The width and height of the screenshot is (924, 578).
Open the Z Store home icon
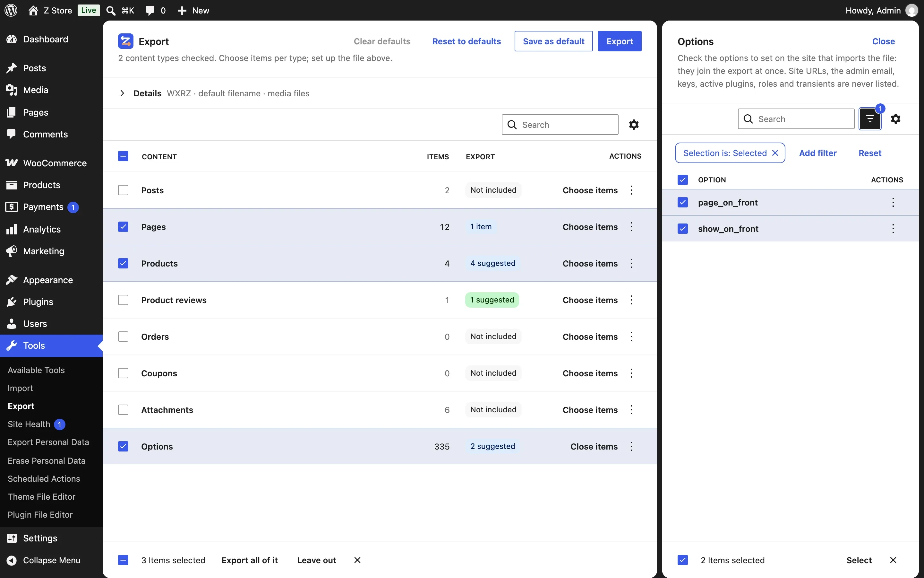click(33, 10)
